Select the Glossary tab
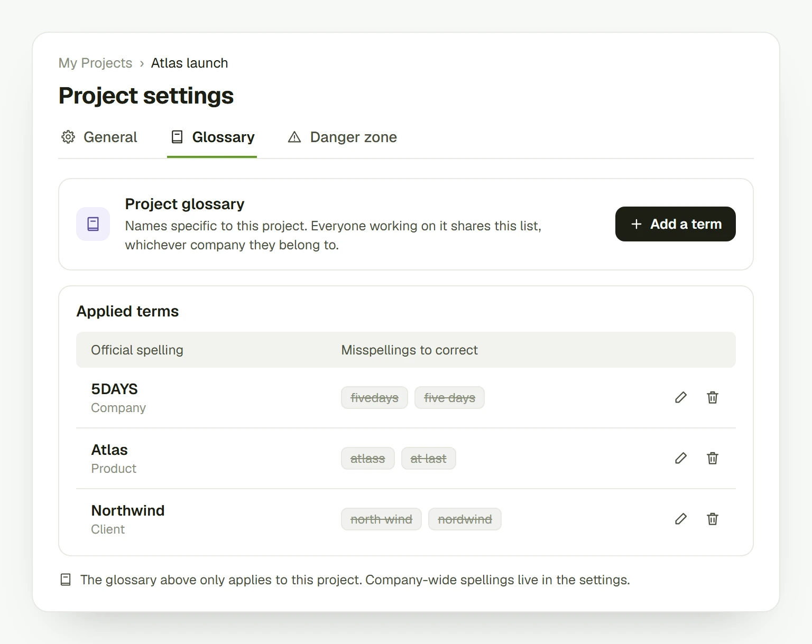This screenshot has height=644, width=812. pyautogui.click(x=212, y=137)
